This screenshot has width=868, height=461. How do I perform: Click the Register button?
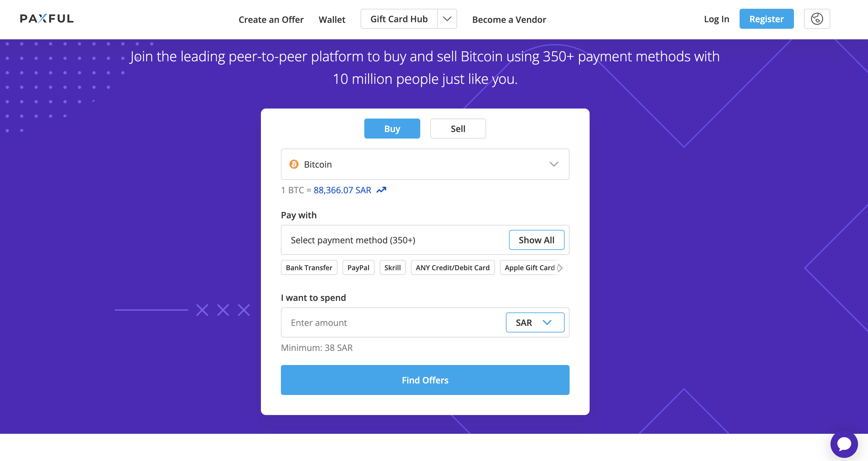coord(766,19)
